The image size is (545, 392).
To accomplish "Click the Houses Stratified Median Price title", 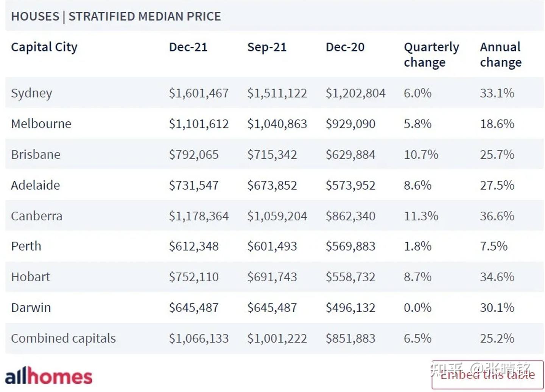I will pos(116,17).
